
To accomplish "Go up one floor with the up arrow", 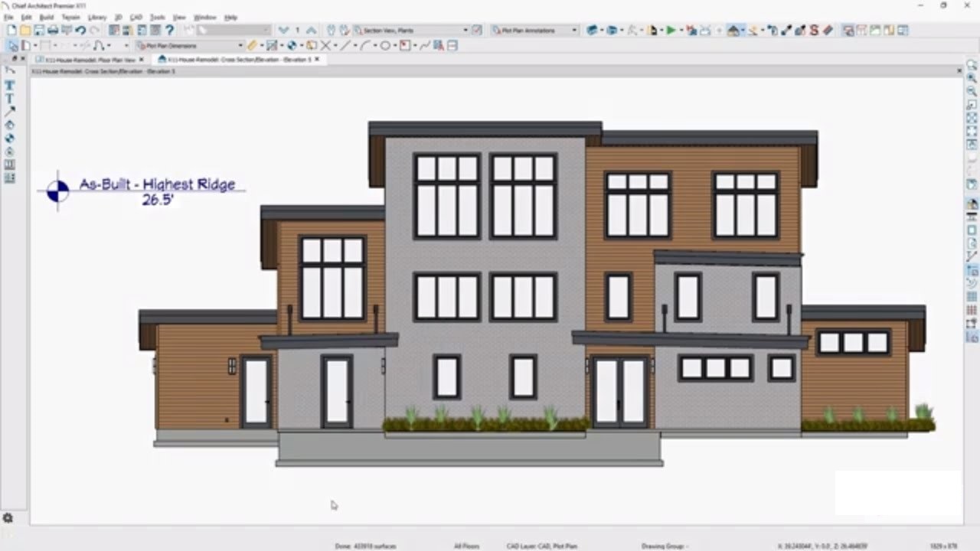I will coord(312,30).
